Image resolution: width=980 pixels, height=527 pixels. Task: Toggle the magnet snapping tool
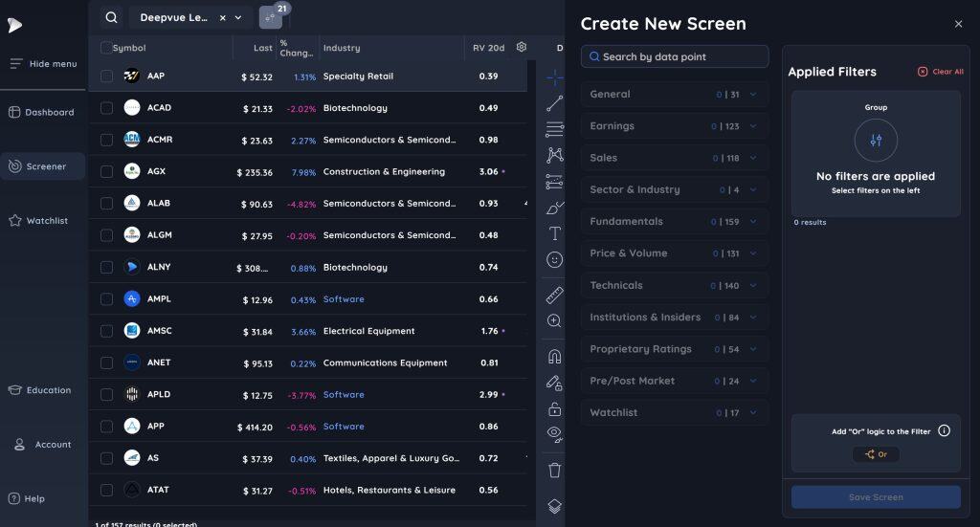554,356
